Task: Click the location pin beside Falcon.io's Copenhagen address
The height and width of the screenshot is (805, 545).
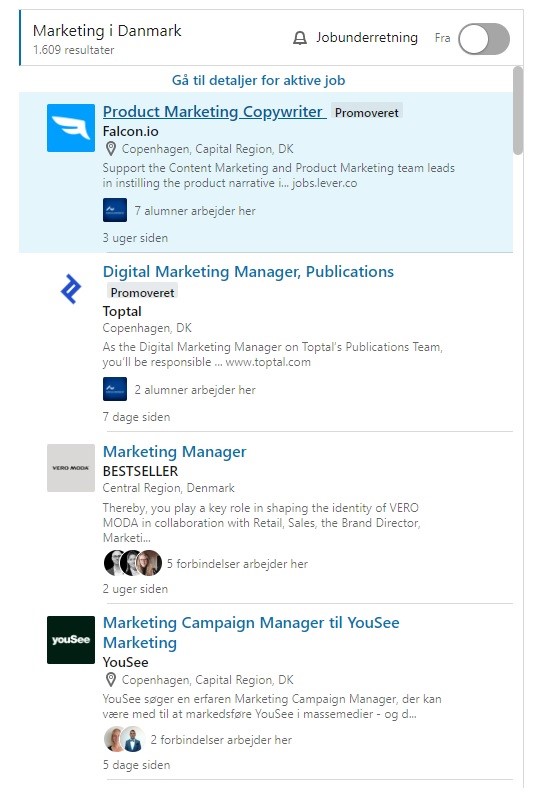Action: click(110, 149)
